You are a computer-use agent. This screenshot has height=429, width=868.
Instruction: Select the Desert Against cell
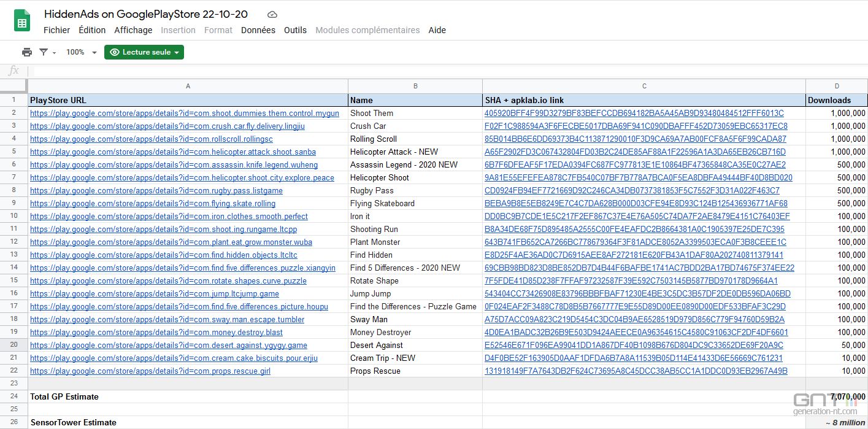click(415, 345)
